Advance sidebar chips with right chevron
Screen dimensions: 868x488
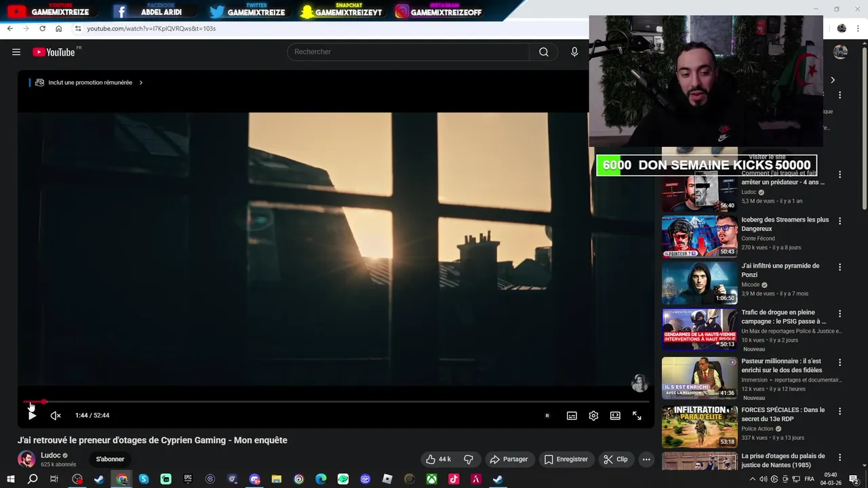[x=833, y=80]
